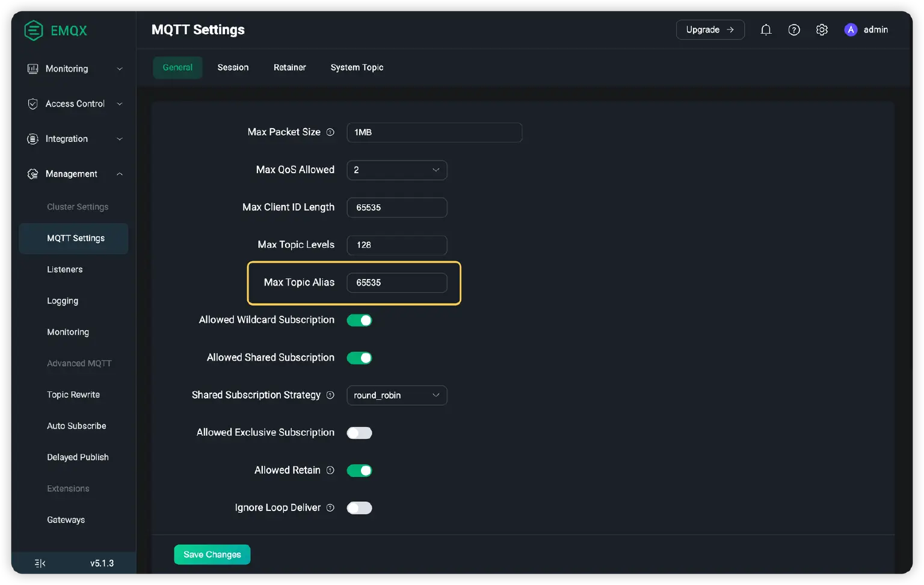Open the System Topic tab
This screenshot has height=585, width=924.
coord(357,67)
